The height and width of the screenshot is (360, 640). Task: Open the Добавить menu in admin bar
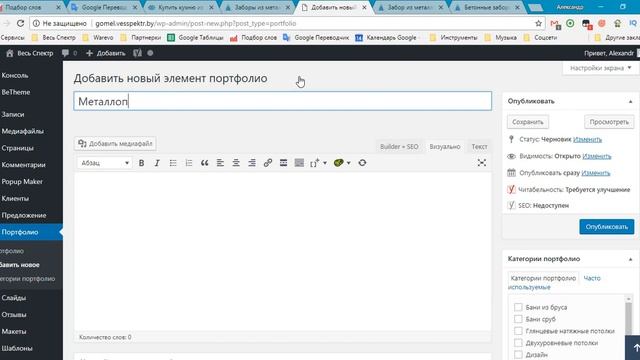pyautogui.click(x=106, y=53)
